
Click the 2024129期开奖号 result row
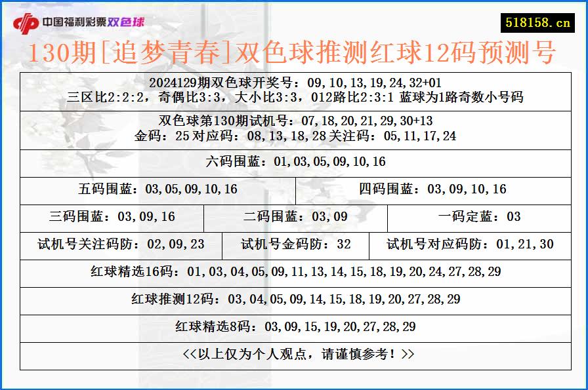coord(294,82)
